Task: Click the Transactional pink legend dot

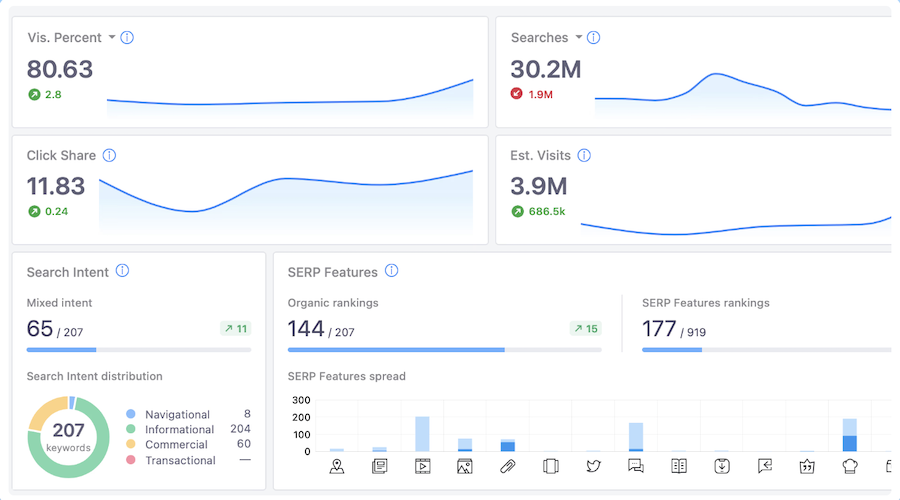Action: click(x=131, y=460)
